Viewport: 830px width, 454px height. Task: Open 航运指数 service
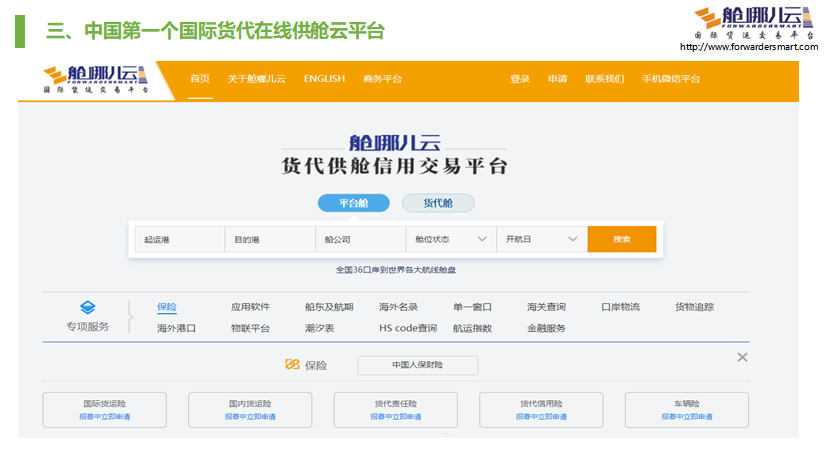[x=473, y=328]
